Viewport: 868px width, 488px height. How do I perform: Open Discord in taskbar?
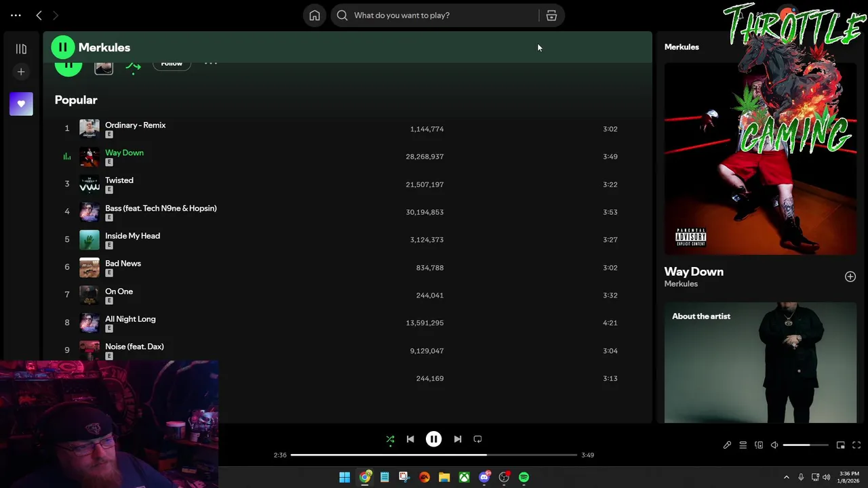click(484, 477)
